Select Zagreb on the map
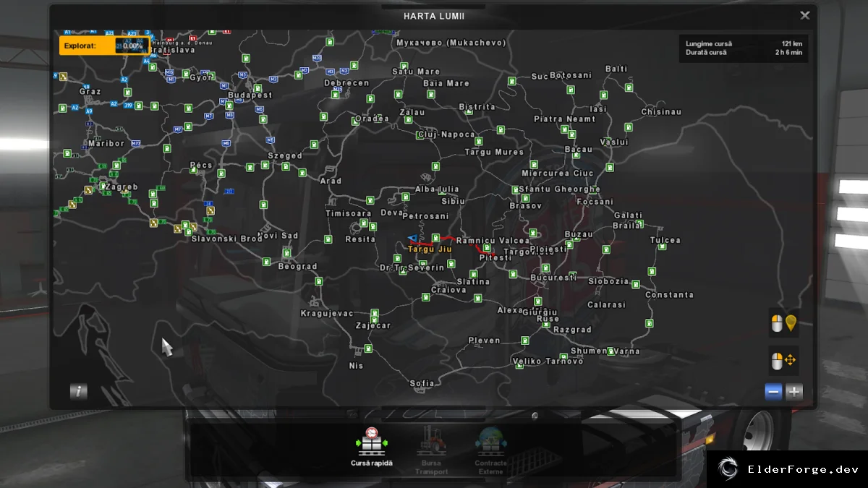This screenshot has height=488, width=868. tap(120, 187)
